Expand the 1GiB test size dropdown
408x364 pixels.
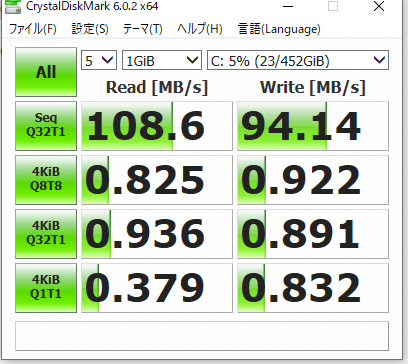[162, 60]
